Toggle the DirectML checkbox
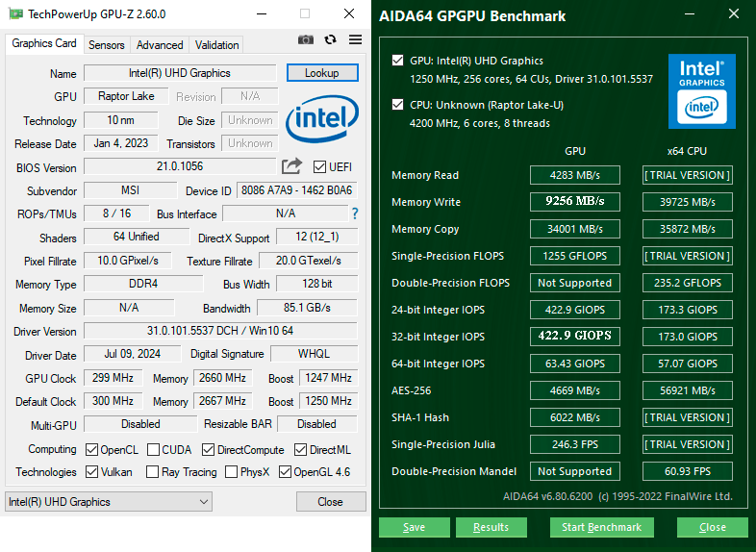The height and width of the screenshot is (552, 756). [x=300, y=450]
